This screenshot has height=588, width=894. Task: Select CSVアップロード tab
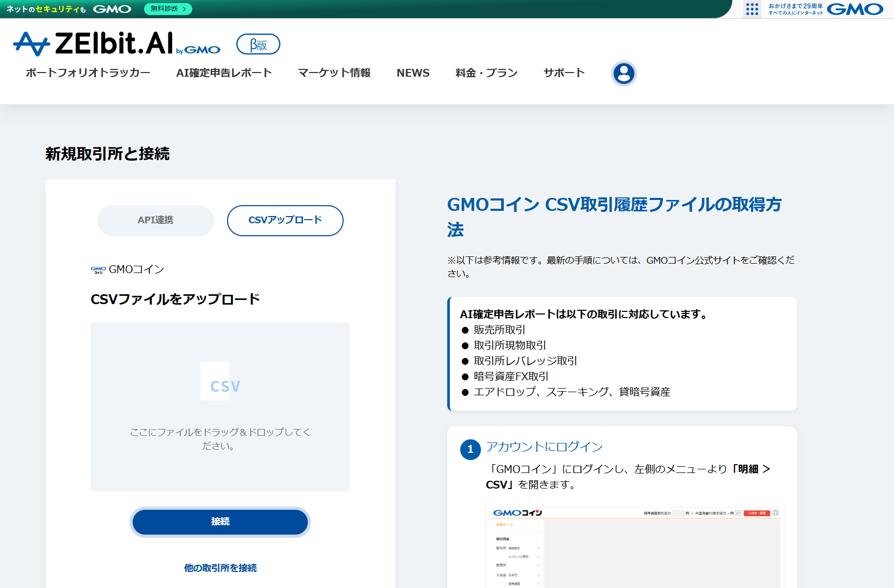click(x=285, y=220)
